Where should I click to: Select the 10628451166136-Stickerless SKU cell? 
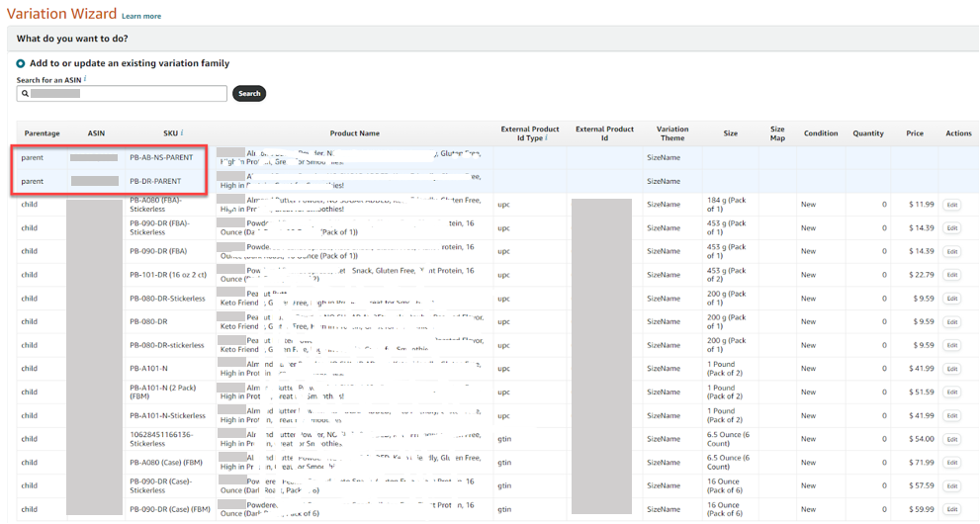point(161,439)
